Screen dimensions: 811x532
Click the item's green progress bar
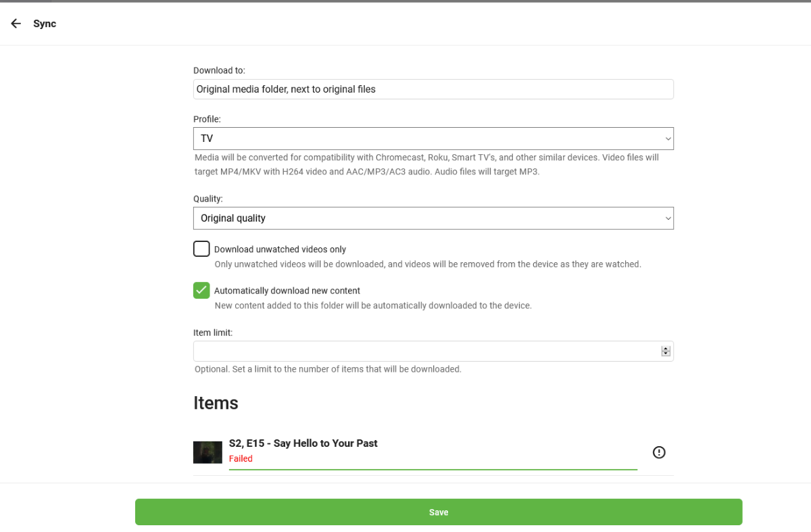(433, 468)
